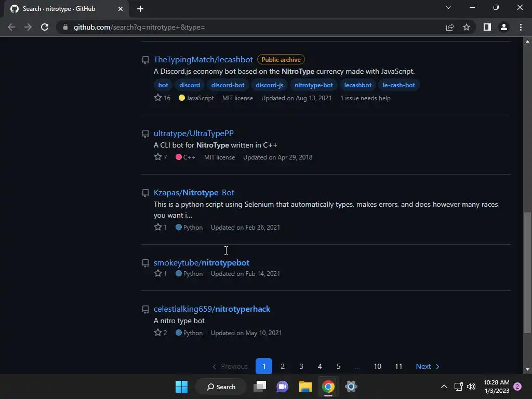Click the 'Public archive' label
This screenshot has width=532, height=399.
click(x=281, y=59)
